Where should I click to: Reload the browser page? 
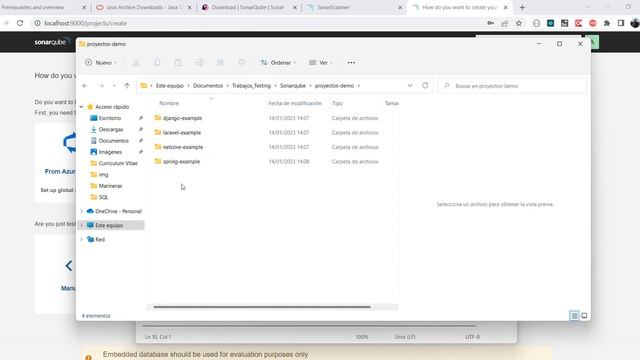point(20,23)
